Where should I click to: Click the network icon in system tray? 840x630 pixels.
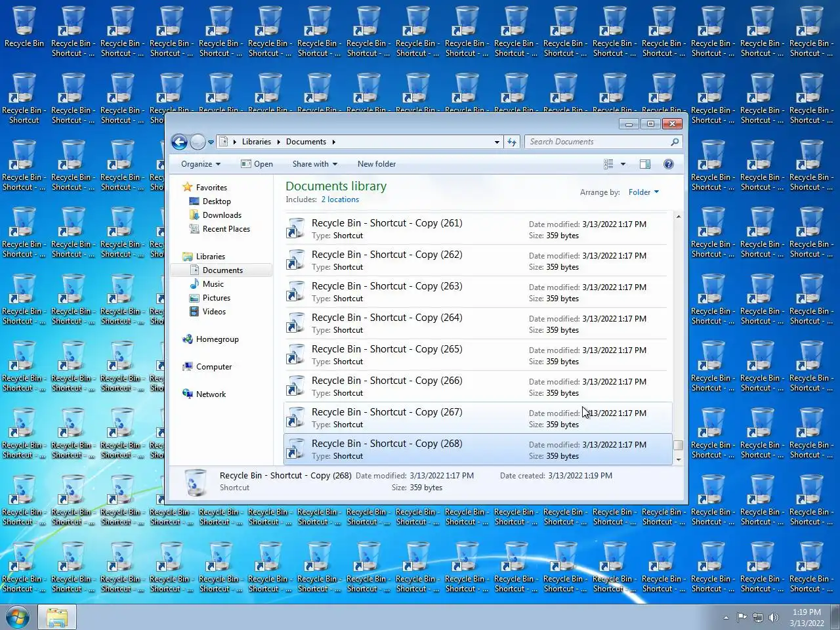[758, 618]
